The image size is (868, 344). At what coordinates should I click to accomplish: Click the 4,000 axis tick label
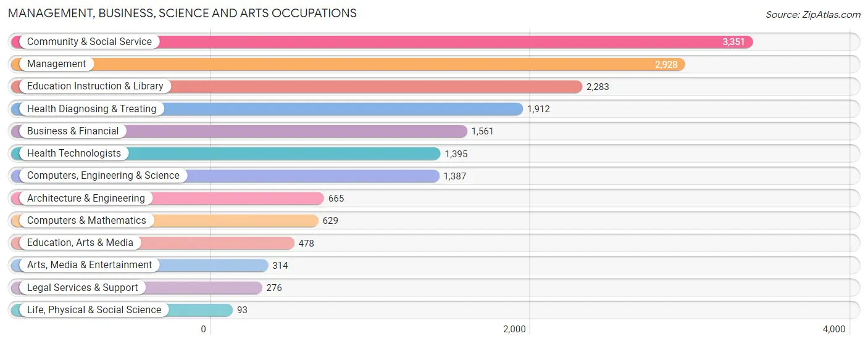click(834, 329)
